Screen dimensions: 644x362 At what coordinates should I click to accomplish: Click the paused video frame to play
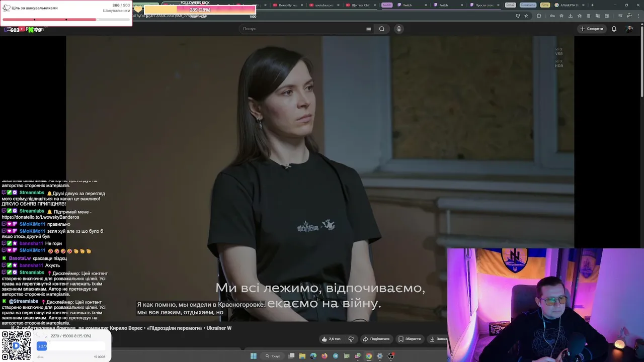[x=320, y=178]
